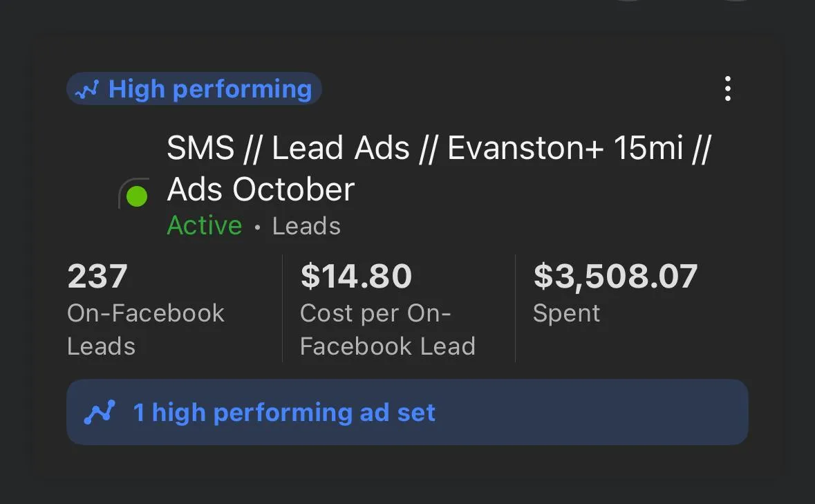Click the trend icon in High performing badge
Screen dimensions: 815x504
[x=87, y=90]
